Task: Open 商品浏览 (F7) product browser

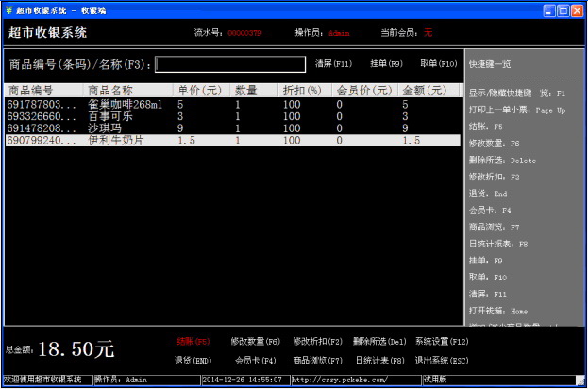Action: [317, 360]
